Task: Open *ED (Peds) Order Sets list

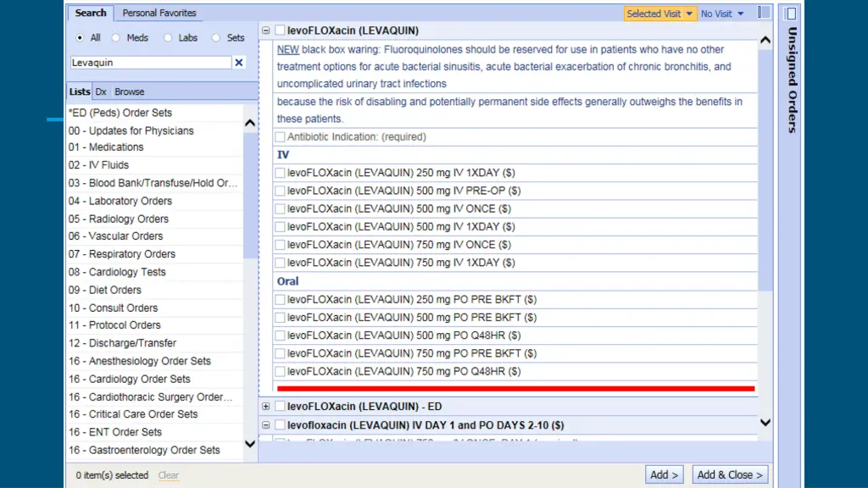Action: [120, 113]
